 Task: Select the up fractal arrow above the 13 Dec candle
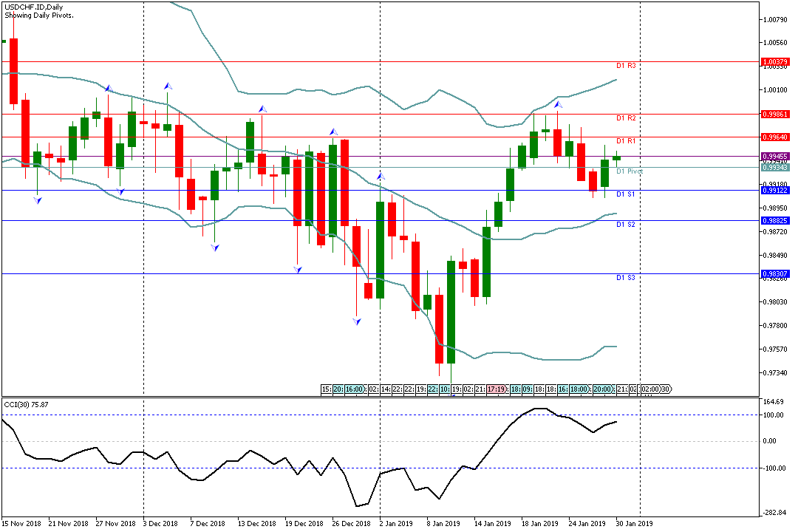[x=262, y=109]
